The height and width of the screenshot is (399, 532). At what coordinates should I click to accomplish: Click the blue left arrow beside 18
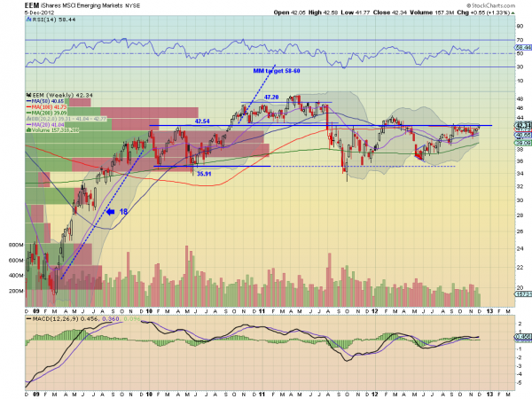111,212
